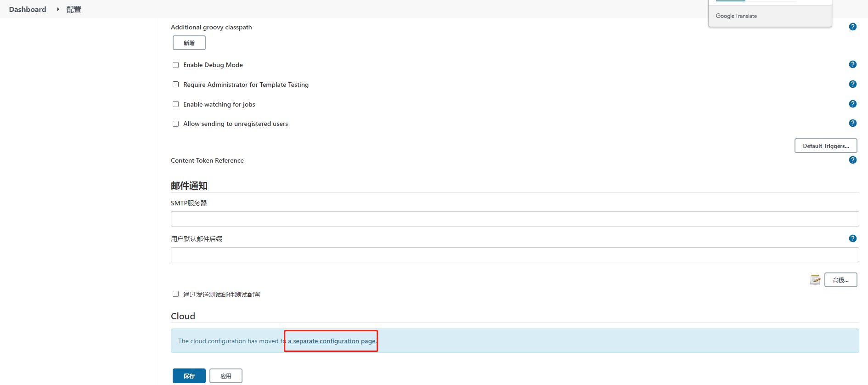868x385 pixels.
Task: Check Require Administrator for Template Testing
Action: click(x=175, y=85)
